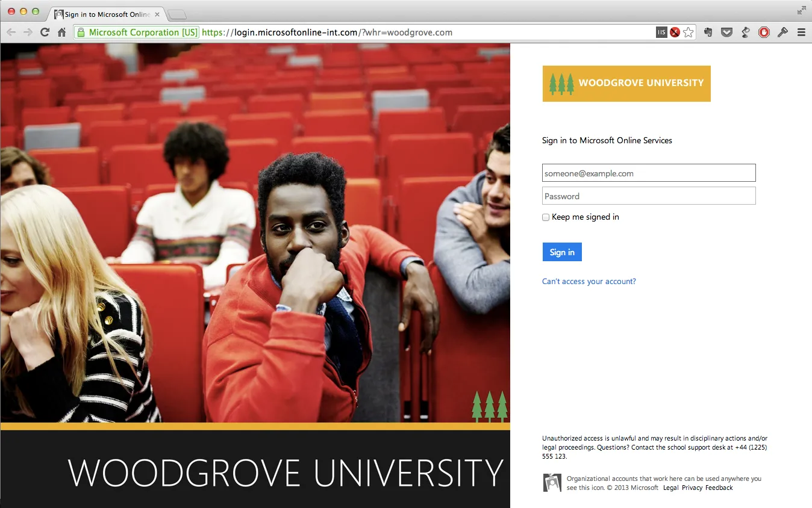The width and height of the screenshot is (812, 508).
Task: Close the Sign in to Microsoft Online tab
Action: (157, 14)
